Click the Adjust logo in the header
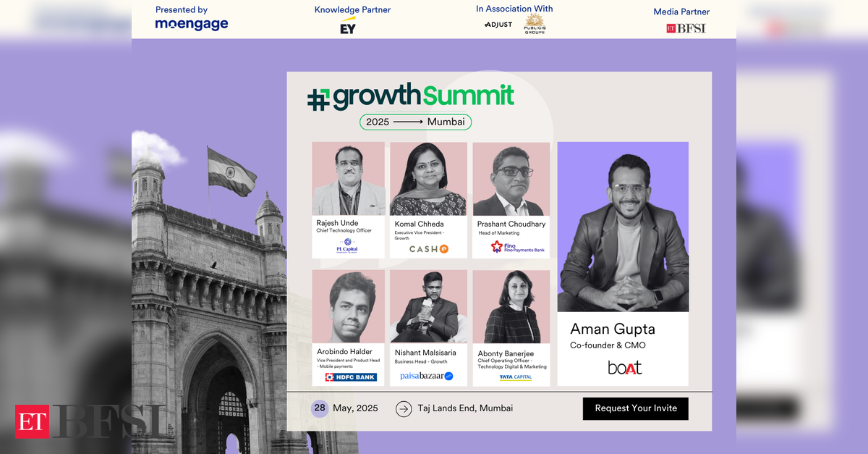Image resolution: width=868 pixels, height=454 pixels. click(498, 25)
